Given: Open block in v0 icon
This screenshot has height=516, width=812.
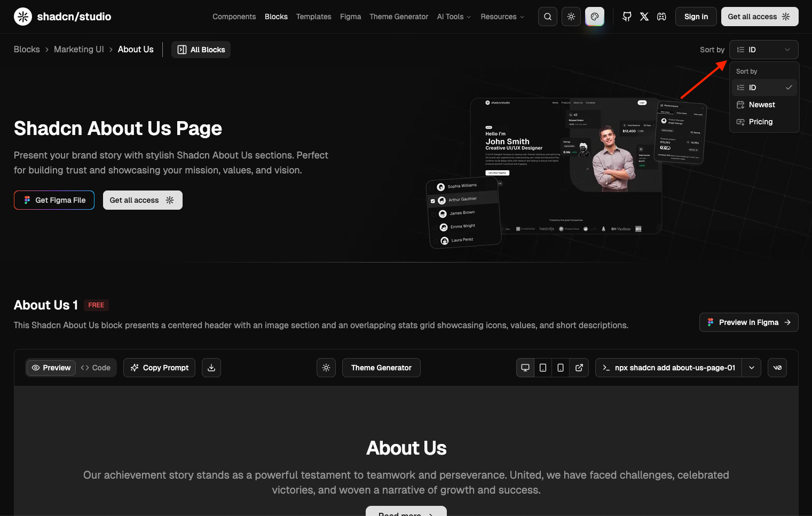Looking at the screenshot, I should point(777,368).
